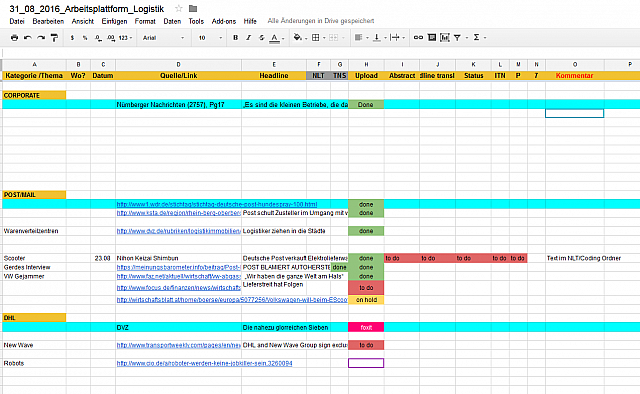Insert a comment
The image size is (640, 394).
pyautogui.click(x=432, y=38)
